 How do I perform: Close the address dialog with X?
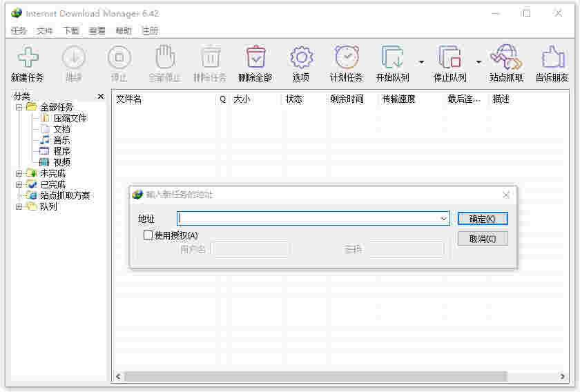click(x=506, y=195)
